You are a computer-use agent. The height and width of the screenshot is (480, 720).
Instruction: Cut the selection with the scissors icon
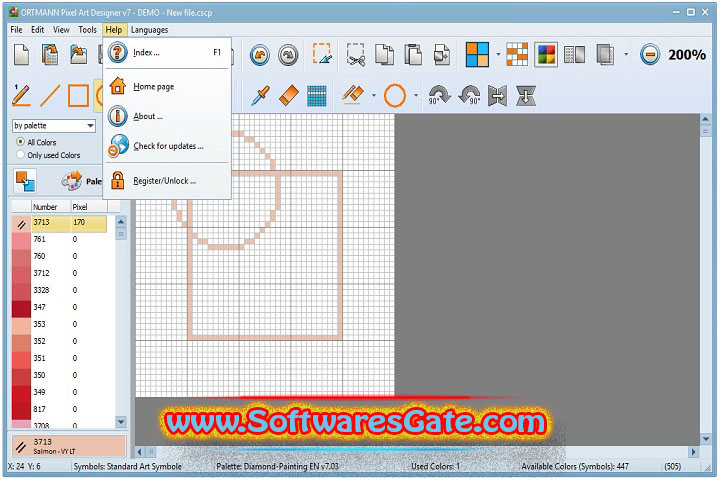(356, 55)
